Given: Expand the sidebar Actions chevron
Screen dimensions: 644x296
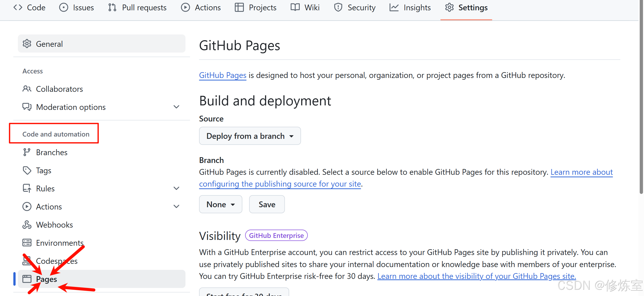Looking at the screenshot, I should pyautogui.click(x=176, y=206).
